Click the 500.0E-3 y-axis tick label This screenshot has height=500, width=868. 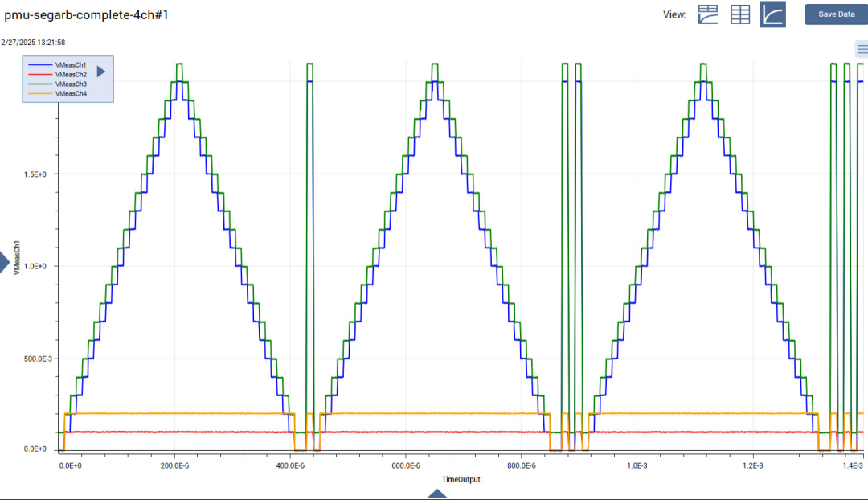[39, 359]
